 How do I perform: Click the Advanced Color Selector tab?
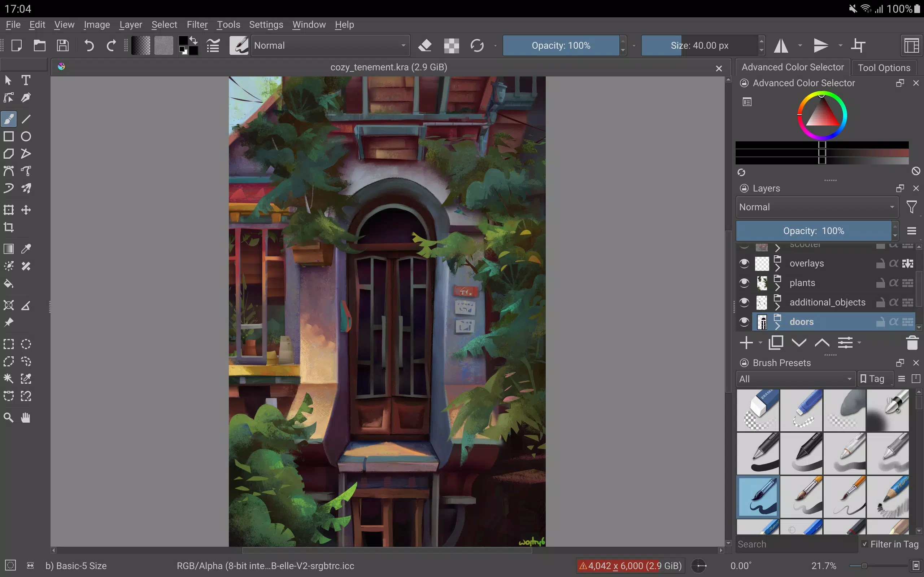click(x=792, y=66)
